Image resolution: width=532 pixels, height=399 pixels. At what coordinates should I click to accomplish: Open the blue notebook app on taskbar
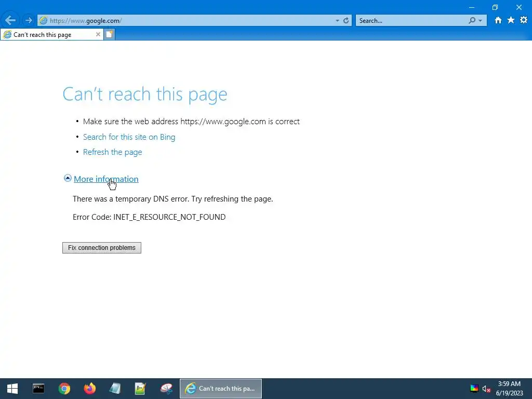coord(115,389)
